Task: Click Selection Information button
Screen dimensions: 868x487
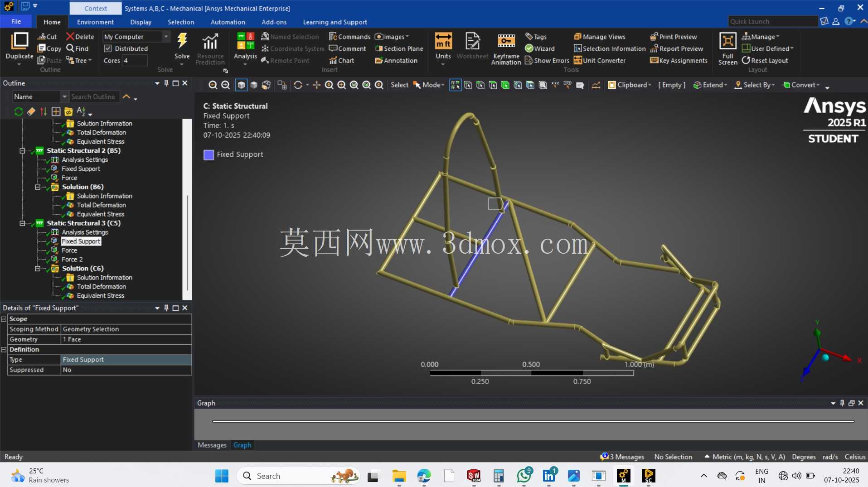Action: tap(610, 48)
